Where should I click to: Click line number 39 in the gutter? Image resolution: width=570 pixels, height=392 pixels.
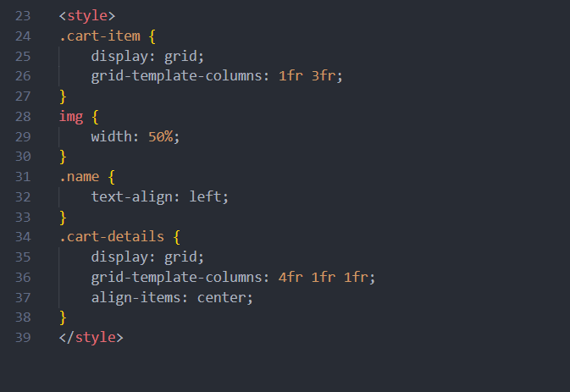(x=22, y=337)
